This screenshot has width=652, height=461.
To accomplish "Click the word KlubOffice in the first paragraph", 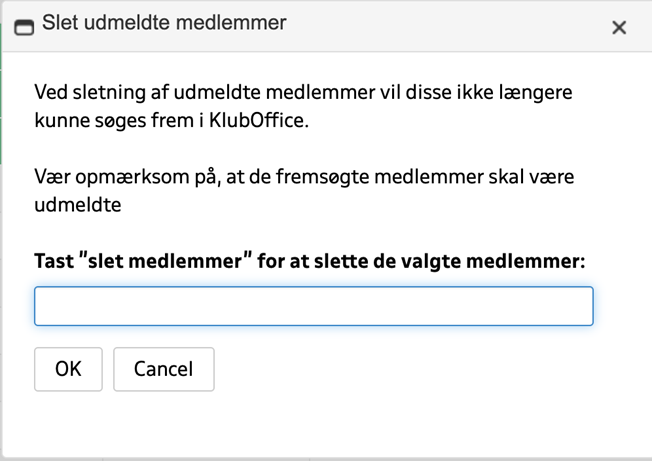I will point(258,121).
